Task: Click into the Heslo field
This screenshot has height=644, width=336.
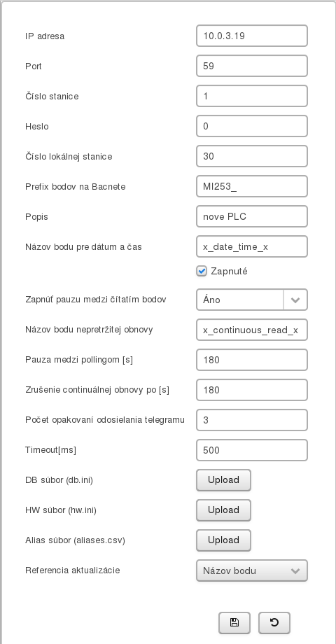Action: pos(252,126)
